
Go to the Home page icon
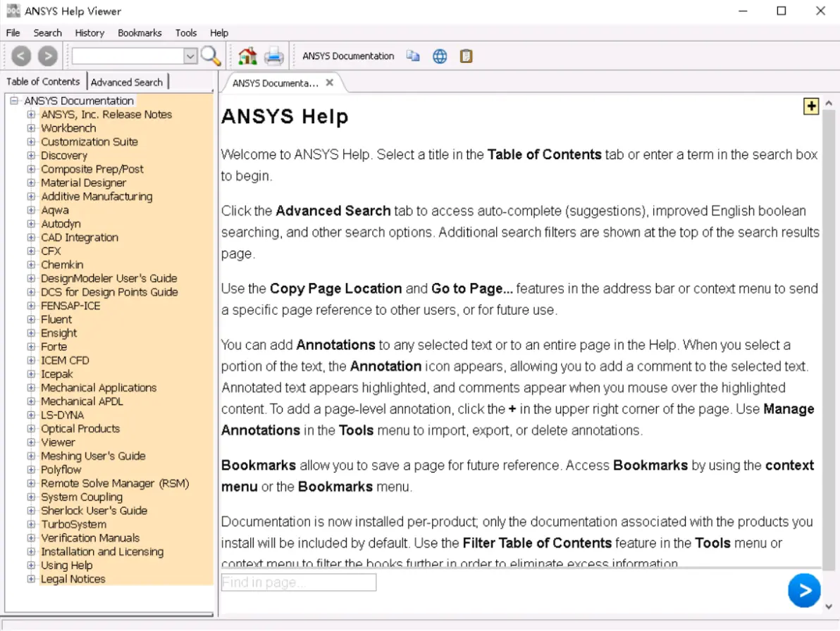pyautogui.click(x=247, y=56)
